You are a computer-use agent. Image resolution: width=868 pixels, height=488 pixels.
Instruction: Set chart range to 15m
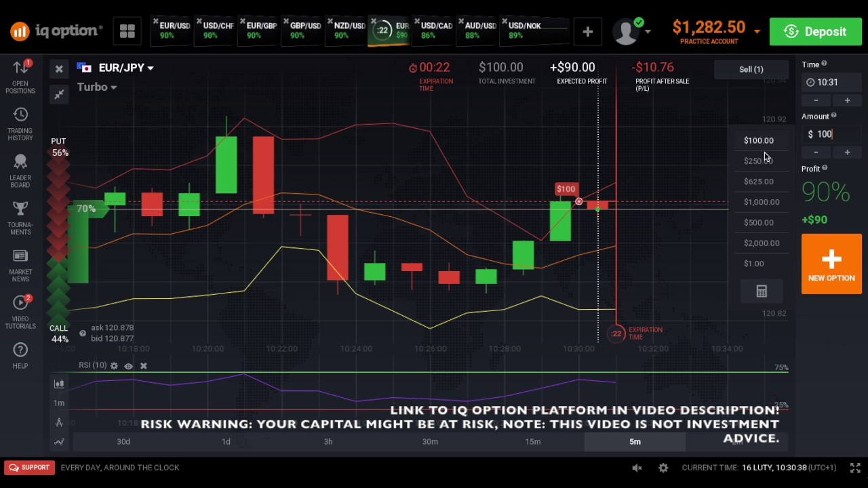pyautogui.click(x=533, y=442)
